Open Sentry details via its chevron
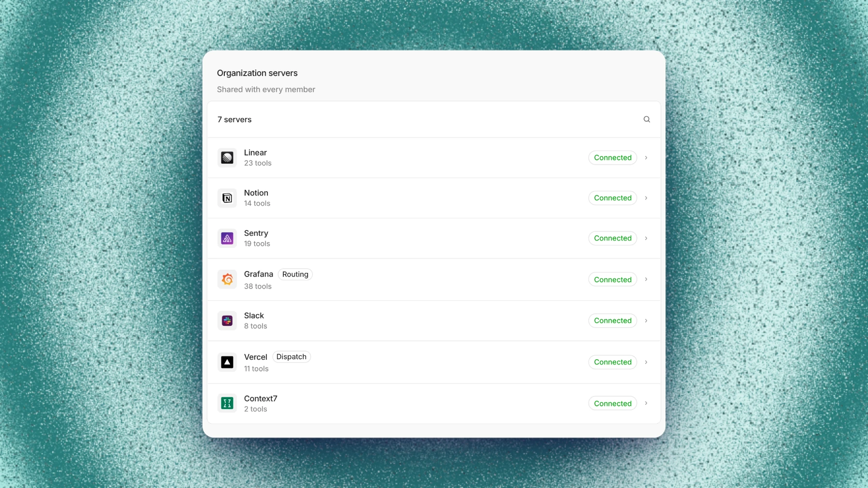 [x=646, y=238]
